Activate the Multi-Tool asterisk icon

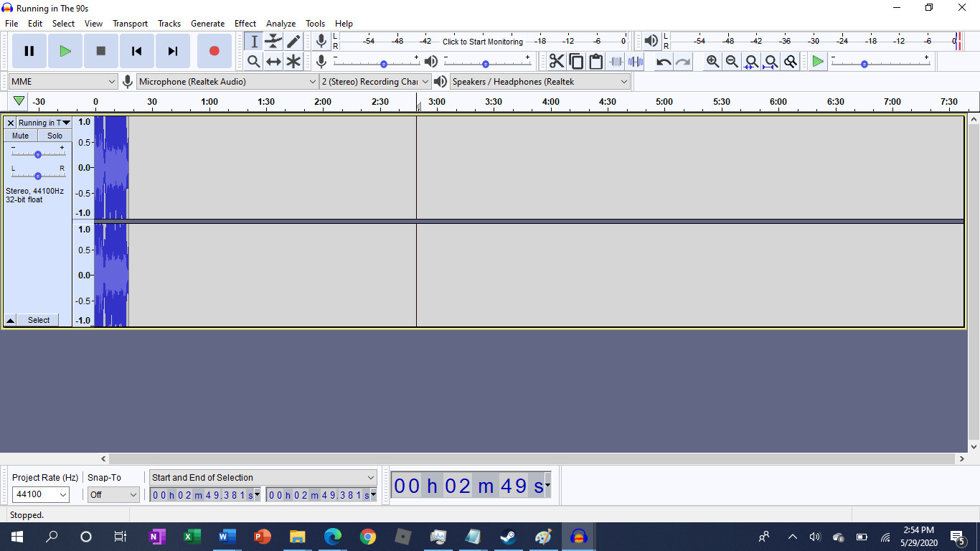click(x=293, y=62)
